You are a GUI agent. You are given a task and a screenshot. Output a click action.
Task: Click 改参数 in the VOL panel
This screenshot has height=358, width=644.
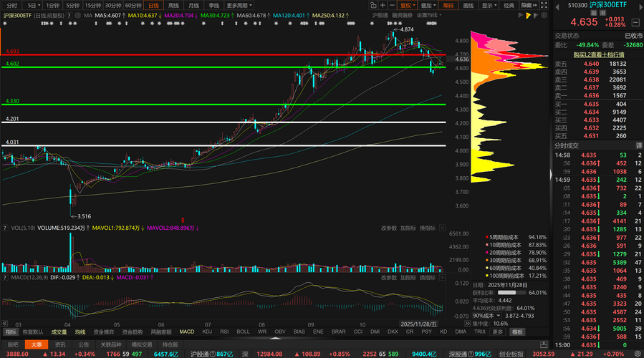pos(388,228)
